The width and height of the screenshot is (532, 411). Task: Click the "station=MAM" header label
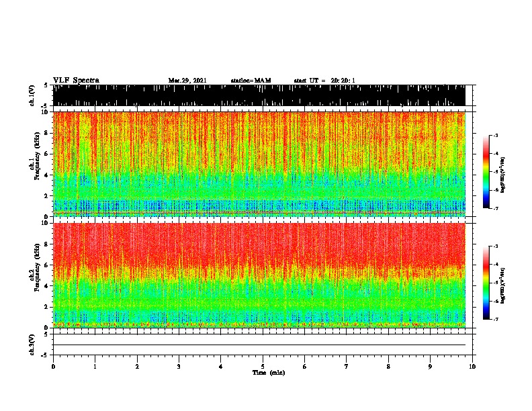pyautogui.click(x=251, y=81)
